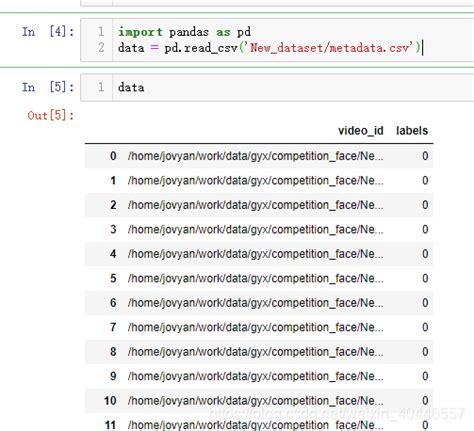This screenshot has height=431, width=474.
Task: Click the video_id path in row 4
Action: tap(256, 254)
